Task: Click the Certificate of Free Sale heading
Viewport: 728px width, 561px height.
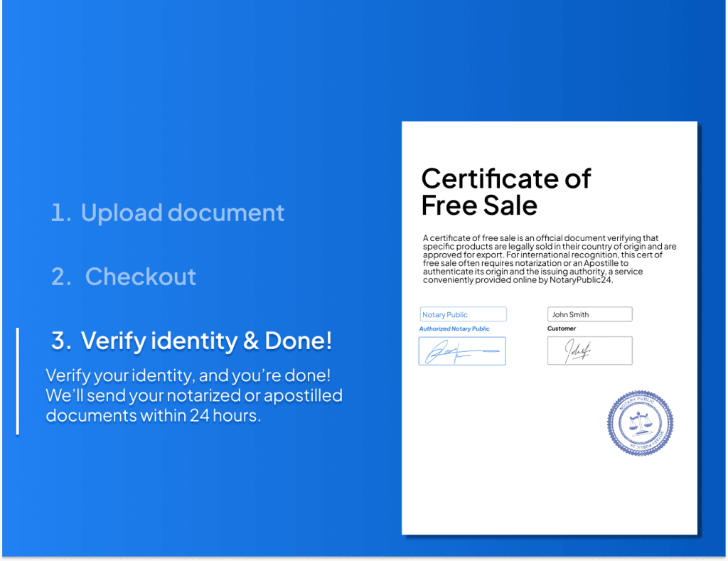Action: click(x=505, y=192)
